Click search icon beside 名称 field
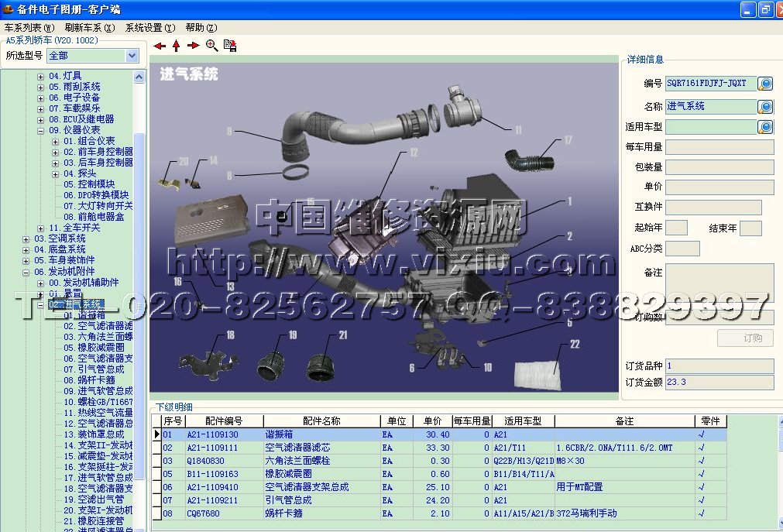The image size is (783, 532). pos(765,106)
